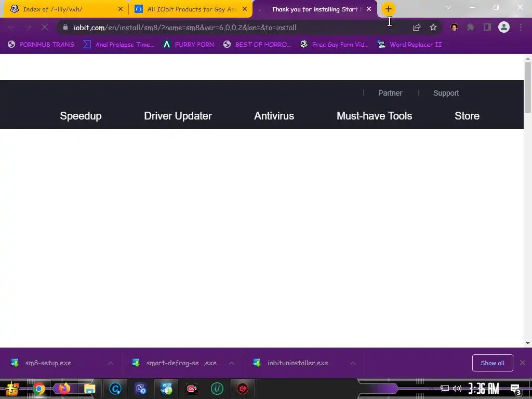
Task: Open the Store menu item
Action: click(467, 116)
